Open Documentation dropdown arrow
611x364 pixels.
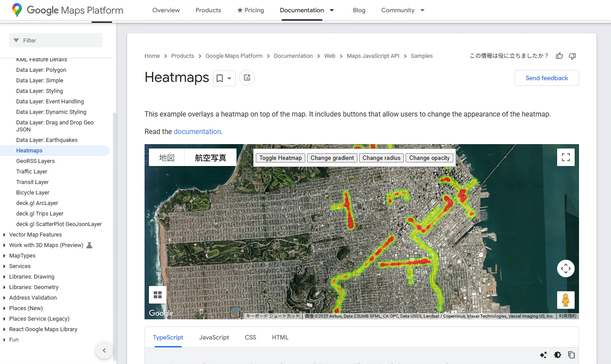(332, 10)
